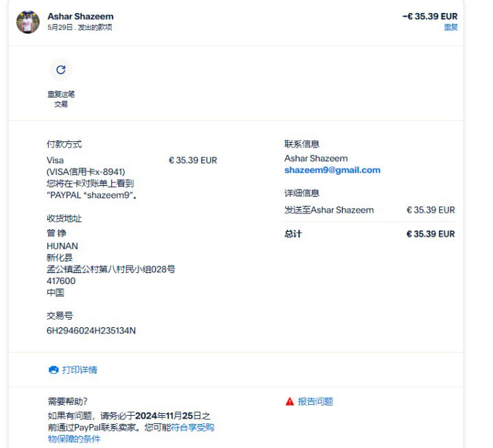Click the shazeem9@gmail.com email link
Screen dimensions: 493x448
point(332,170)
